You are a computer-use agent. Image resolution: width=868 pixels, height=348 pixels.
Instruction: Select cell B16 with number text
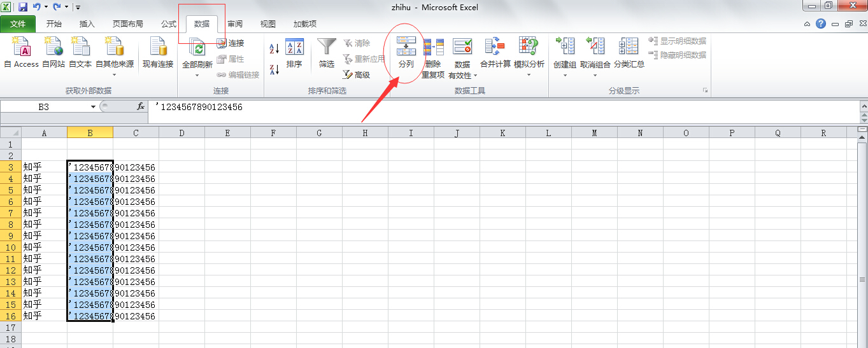point(90,316)
